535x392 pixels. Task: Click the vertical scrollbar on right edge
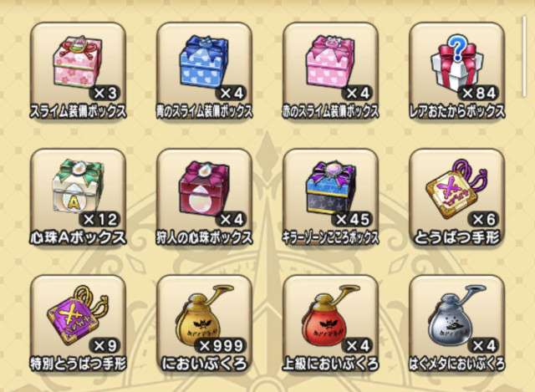click(x=525, y=56)
